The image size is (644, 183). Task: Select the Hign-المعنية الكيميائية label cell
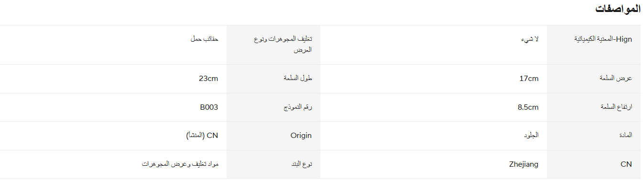pos(595,45)
